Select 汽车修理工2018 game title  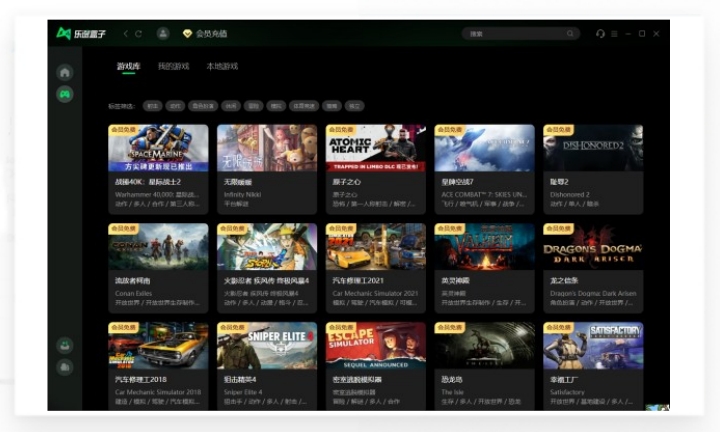pyautogui.click(x=141, y=380)
